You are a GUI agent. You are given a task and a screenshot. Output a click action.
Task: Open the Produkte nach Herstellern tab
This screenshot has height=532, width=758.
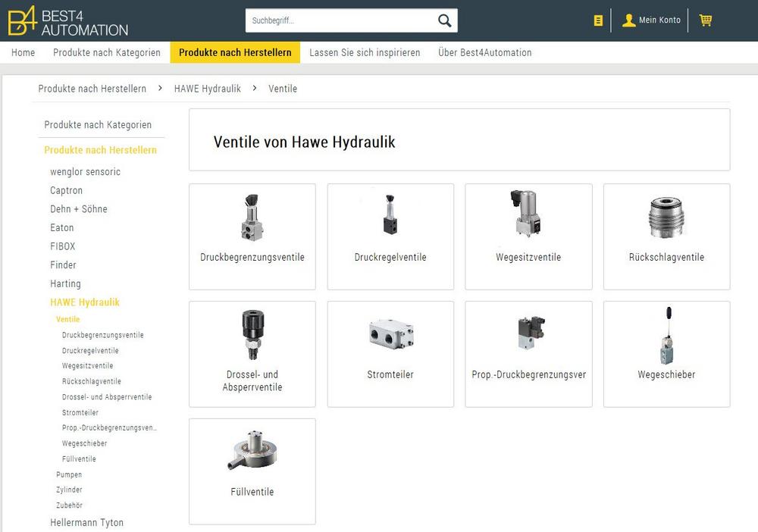(x=235, y=52)
